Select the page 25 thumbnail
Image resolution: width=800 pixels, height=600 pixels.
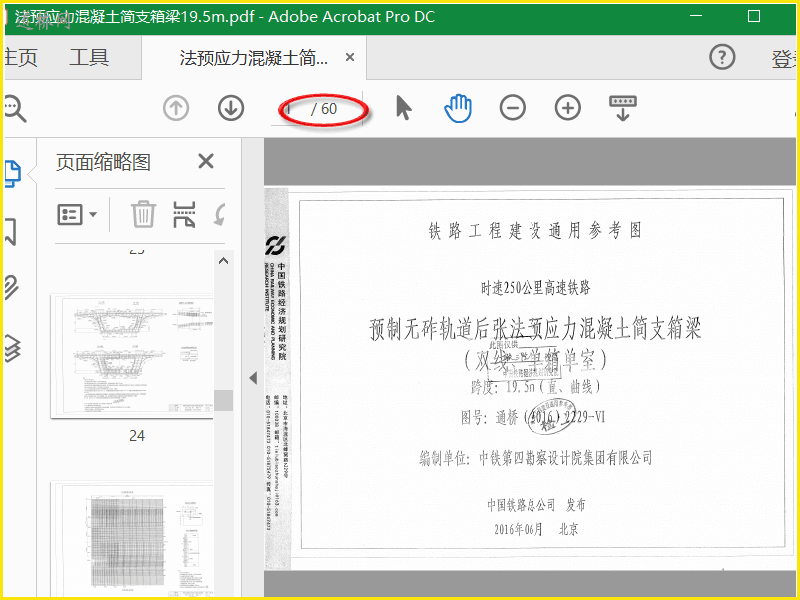(x=132, y=539)
